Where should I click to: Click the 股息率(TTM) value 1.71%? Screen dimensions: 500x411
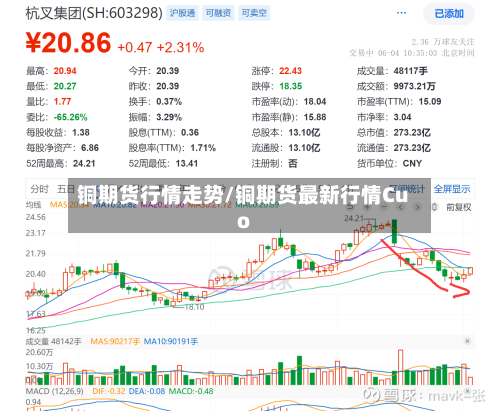coord(203,148)
